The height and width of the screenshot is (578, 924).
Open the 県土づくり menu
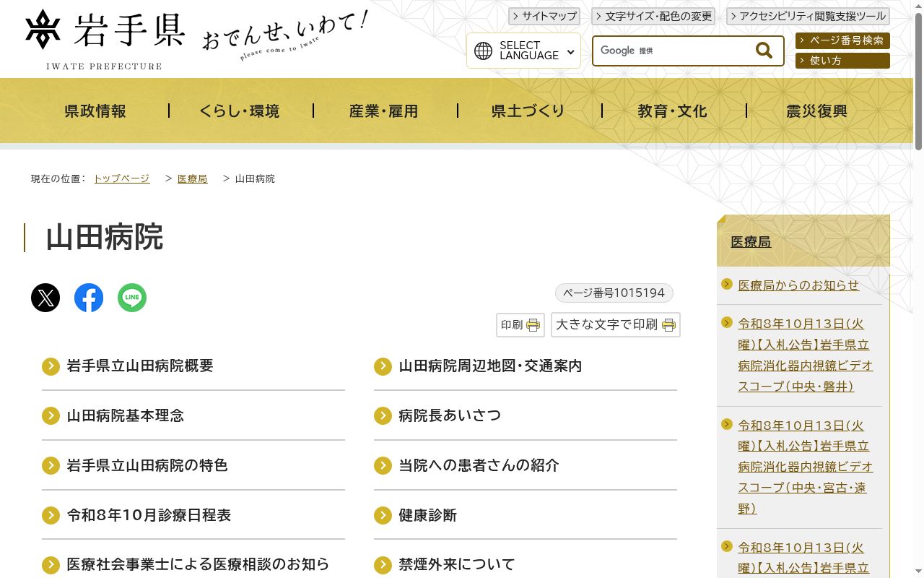(x=528, y=111)
